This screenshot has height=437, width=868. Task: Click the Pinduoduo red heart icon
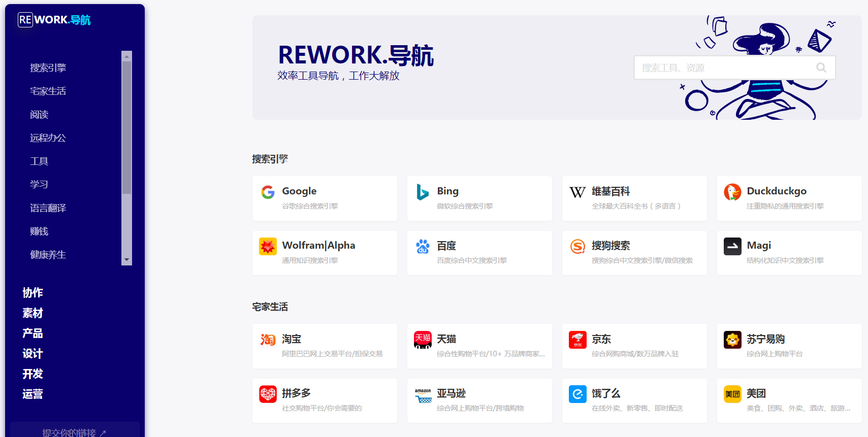tap(268, 394)
